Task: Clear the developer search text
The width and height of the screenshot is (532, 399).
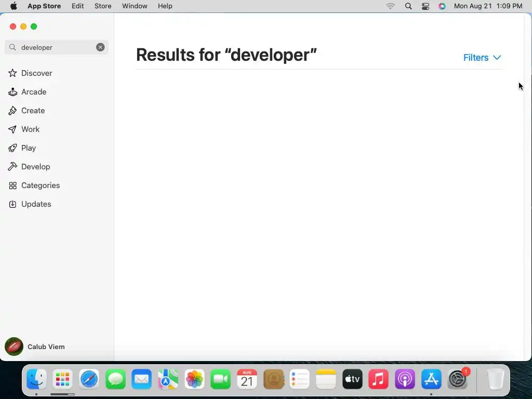Action: pyautogui.click(x=100, y=47)
